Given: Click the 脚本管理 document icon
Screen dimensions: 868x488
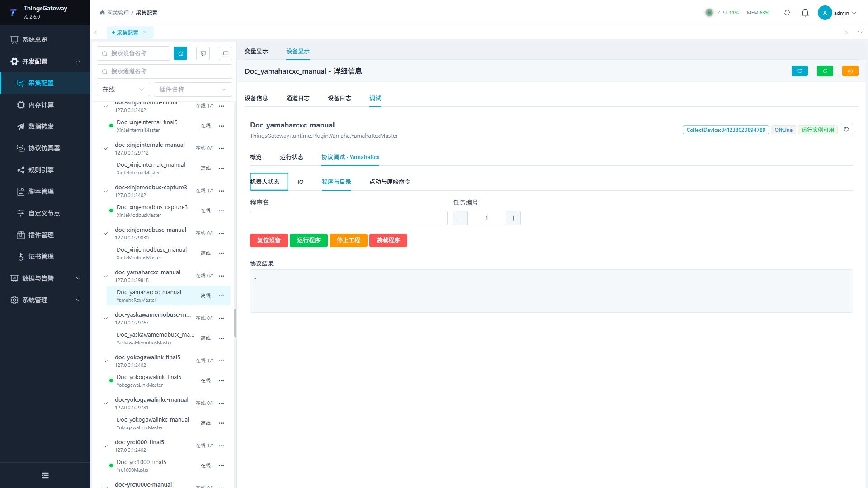Looking at the screenshot, I should point(21,192).
